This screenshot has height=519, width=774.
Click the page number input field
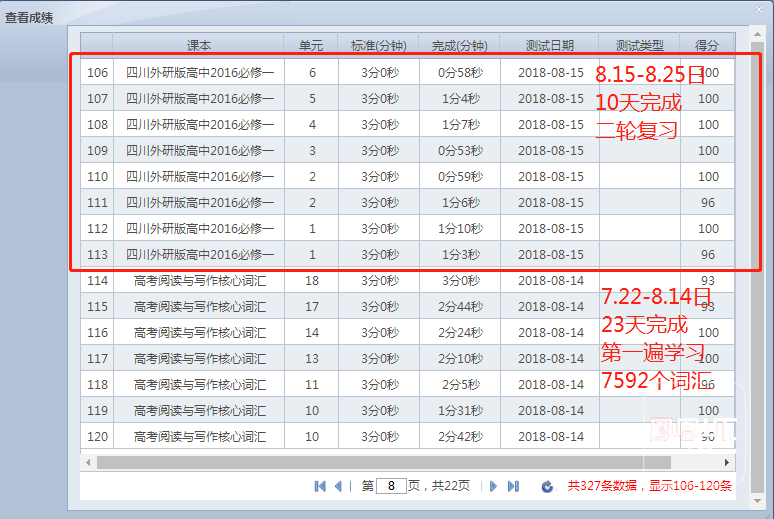coord(391,486)
